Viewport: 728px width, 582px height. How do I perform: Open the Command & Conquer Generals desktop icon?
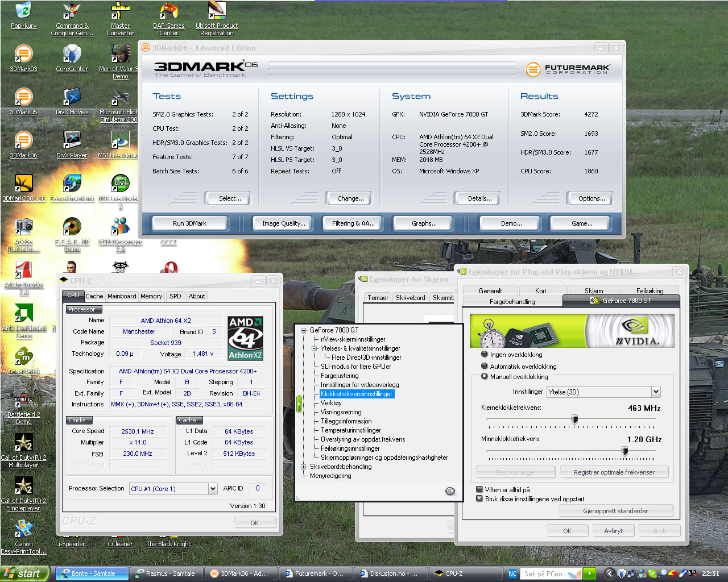pyautogui.click(x=72, y=19)
